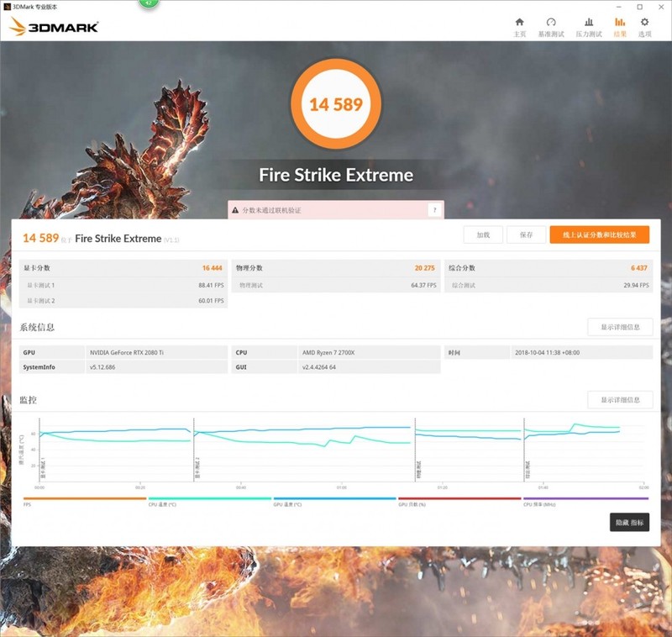Toggle the teal CPU 温度 legend bar
Image resolution: width=672 pixels, height=637 pixels.
[209, 498]
